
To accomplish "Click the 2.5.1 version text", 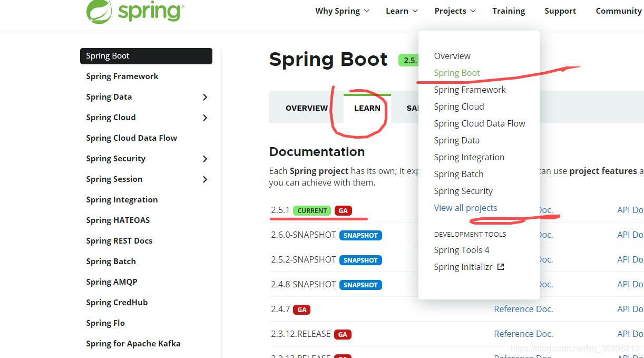I will (280, 210).
